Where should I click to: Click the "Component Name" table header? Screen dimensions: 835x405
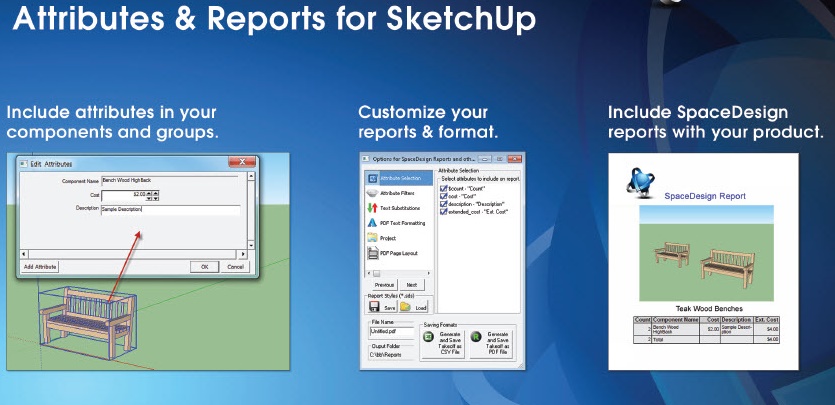click(x=676, y=319)
